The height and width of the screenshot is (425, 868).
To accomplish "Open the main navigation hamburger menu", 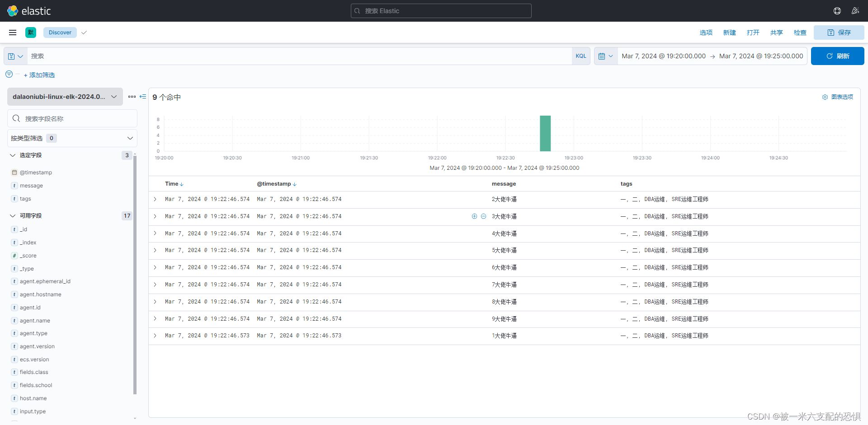I will 13,33.
